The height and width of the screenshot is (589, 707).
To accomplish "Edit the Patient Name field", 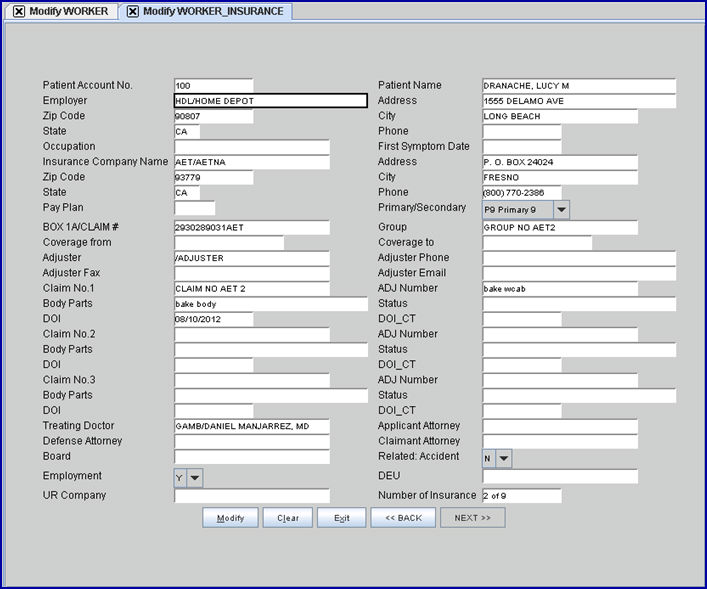I will [x=579, y=86].
